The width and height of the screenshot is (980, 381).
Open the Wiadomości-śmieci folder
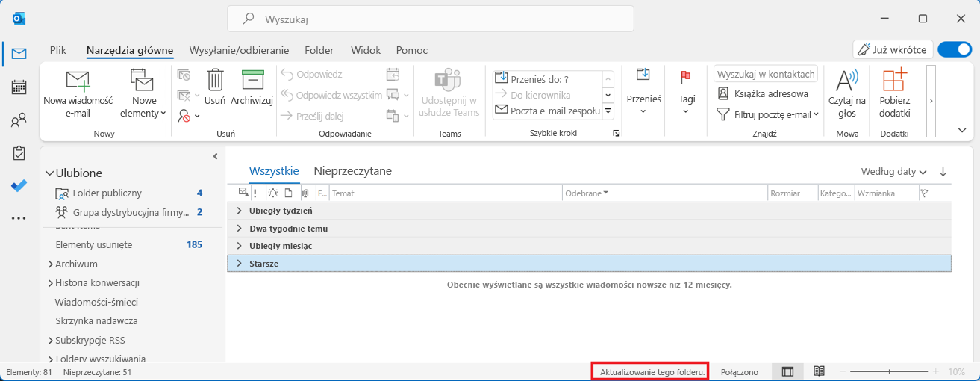click(x=96, y=302)
